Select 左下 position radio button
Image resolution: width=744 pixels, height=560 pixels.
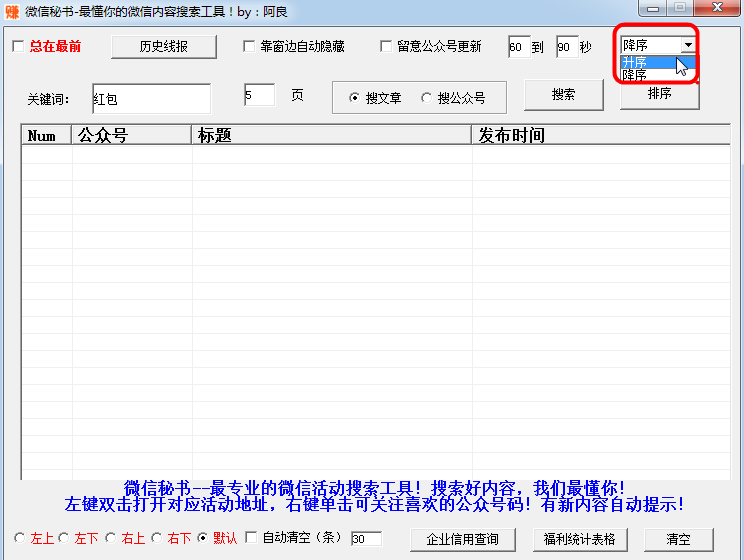(64, 538)
